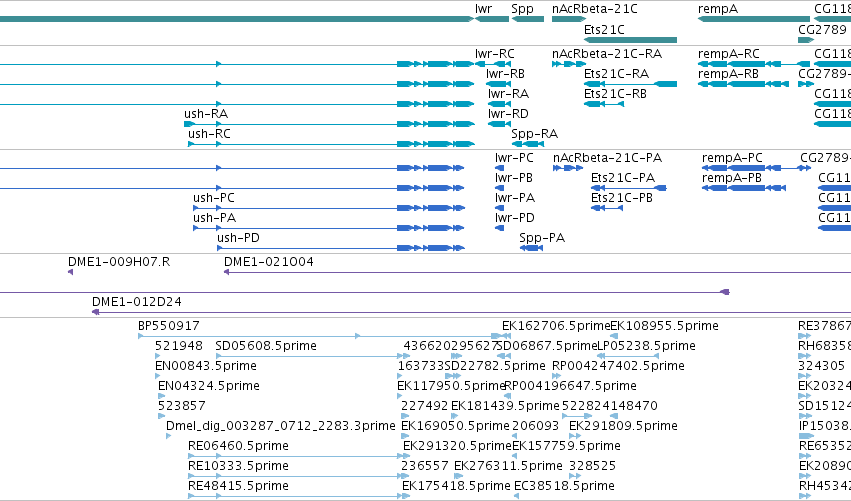This screenshot has width=851, height=501.
Task: Select the DME1-009H07.R clone label
Action: [119, 262]
